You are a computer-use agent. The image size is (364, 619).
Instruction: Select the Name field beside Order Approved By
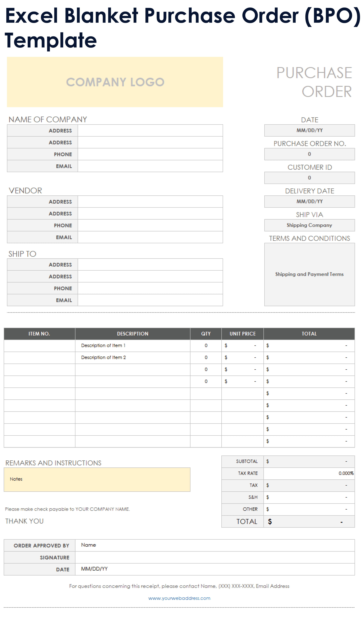(215, 545)
